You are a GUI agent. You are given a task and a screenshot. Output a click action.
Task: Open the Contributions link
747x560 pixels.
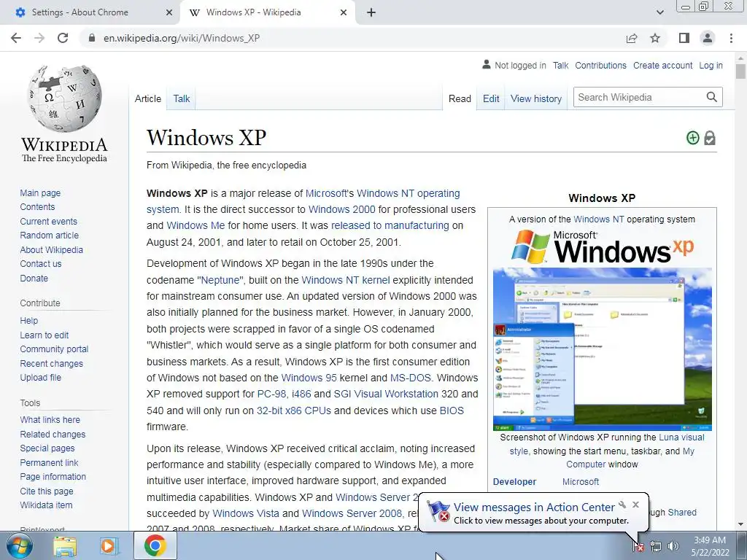600,65
